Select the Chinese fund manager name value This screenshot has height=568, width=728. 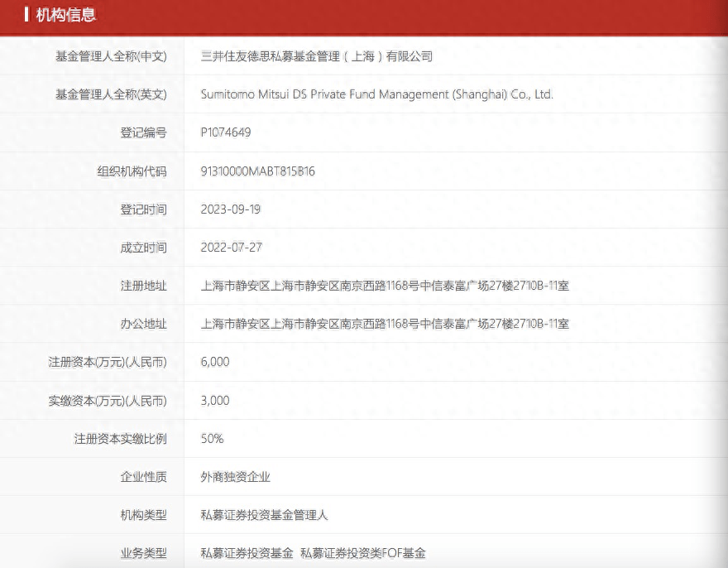coord(317,56)
